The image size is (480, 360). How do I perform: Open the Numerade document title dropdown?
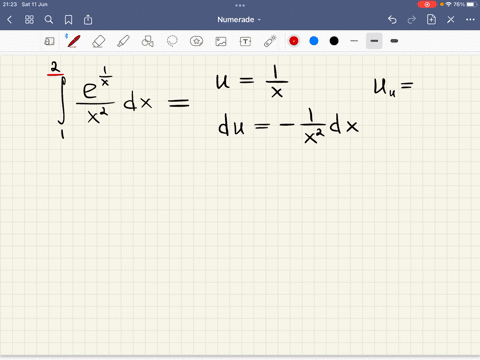(x=239, y=20)
